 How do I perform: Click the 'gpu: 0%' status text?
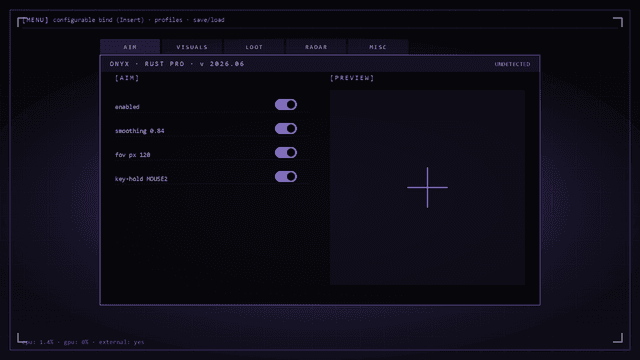click(76, 342)
